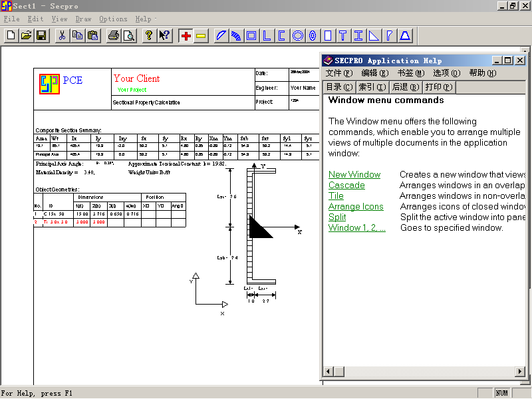Click the 'Your Client' title text
The height and width of the screenshot is (399, 532).
point(137,78)
